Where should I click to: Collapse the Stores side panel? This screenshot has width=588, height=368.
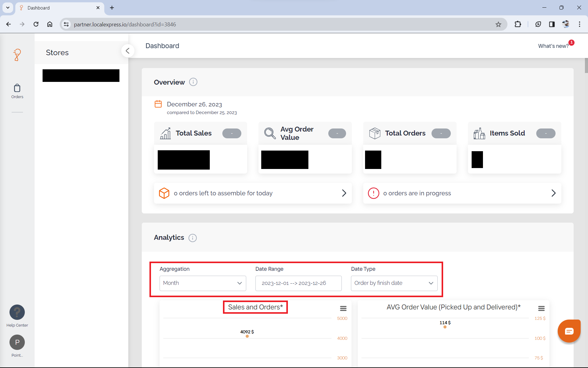point(128,51)
